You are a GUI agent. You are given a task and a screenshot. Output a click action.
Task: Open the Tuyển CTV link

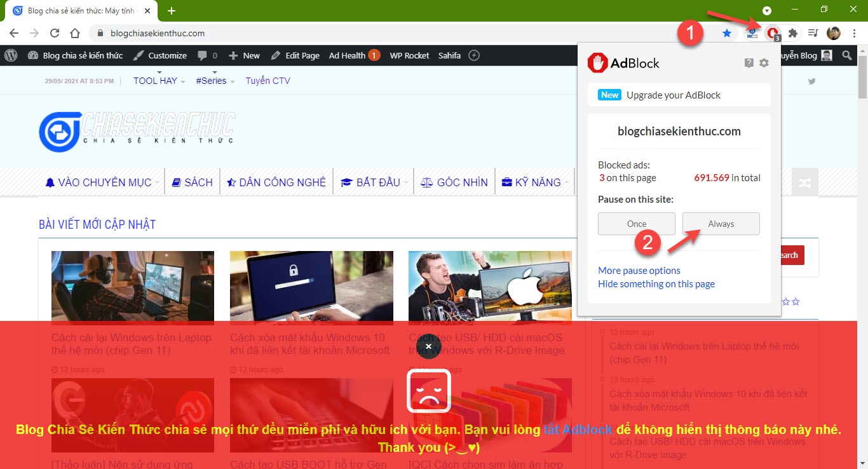268,81
